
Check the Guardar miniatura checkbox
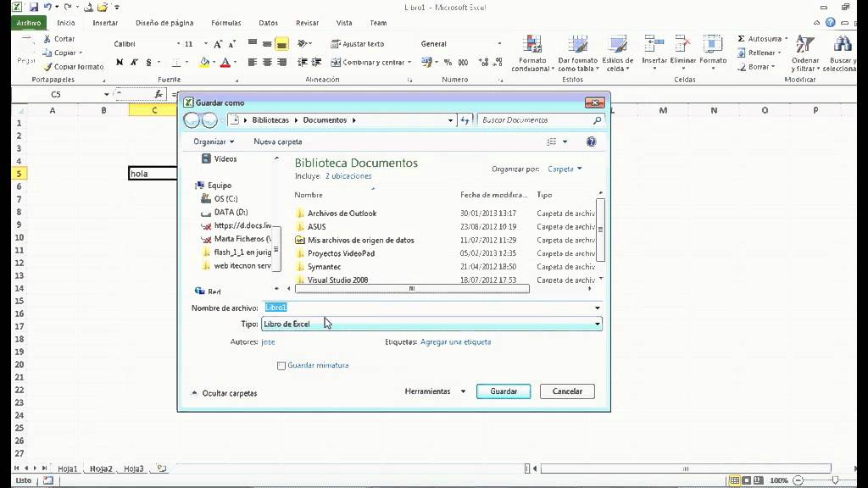[x=281, y=366]
